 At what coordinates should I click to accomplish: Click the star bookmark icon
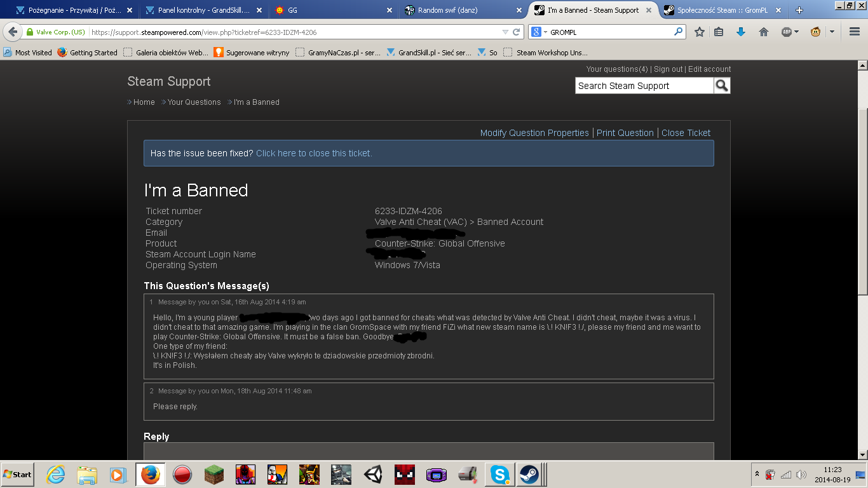(x=700, y=32)
